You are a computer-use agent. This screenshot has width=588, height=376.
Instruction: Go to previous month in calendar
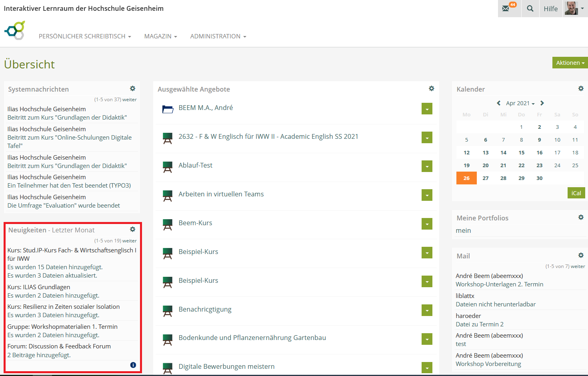pos(498,103)
